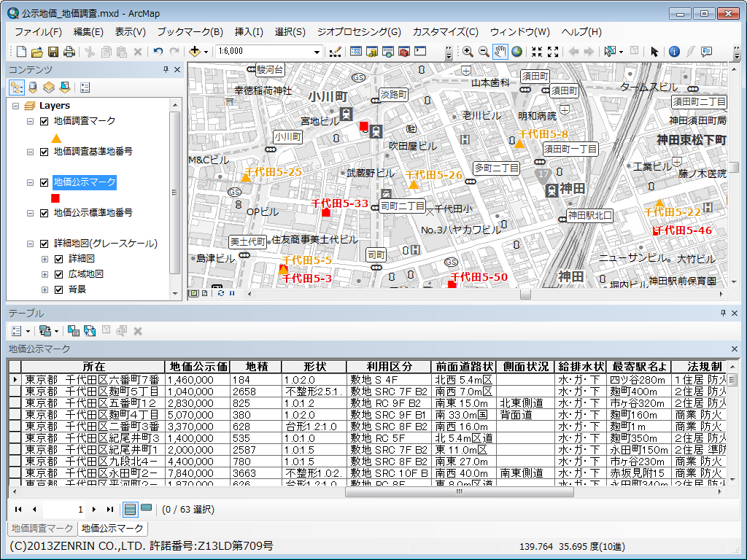Click List By Drawing Order icon

17,87
